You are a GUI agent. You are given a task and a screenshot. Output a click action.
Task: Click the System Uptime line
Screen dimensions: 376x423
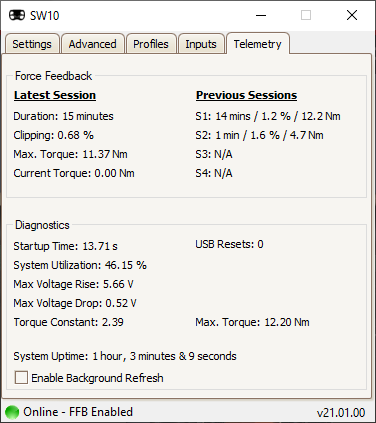coord(125,356)
